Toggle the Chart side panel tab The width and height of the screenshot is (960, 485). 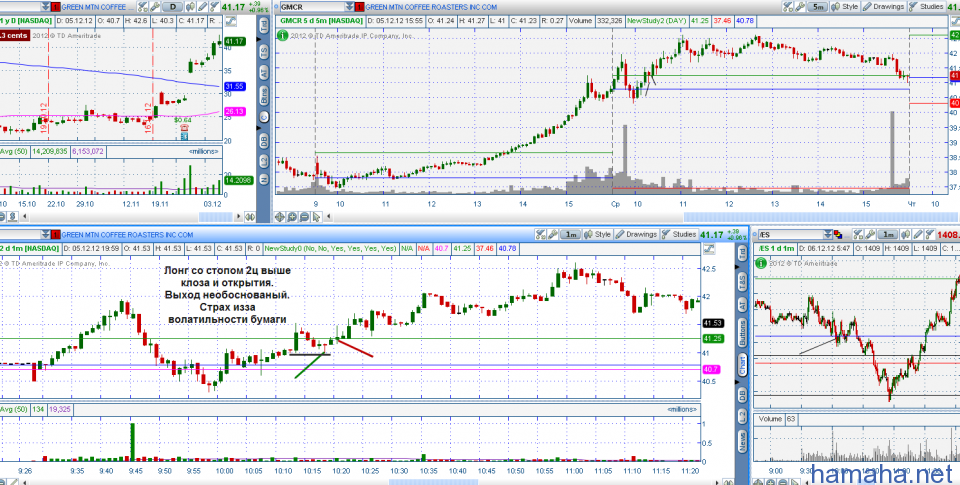pos(743,367)
